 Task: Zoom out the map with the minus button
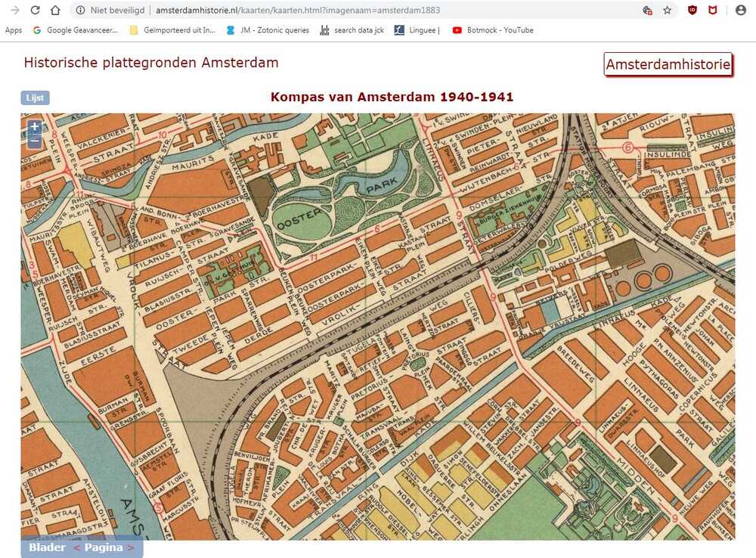[34, 141]
